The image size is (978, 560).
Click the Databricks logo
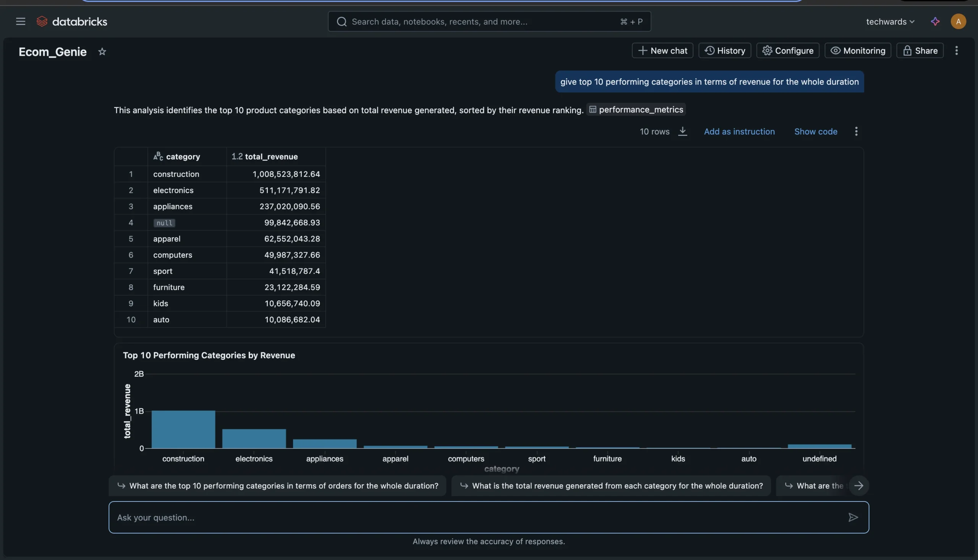pyautogui.click(x=71, y=21)
